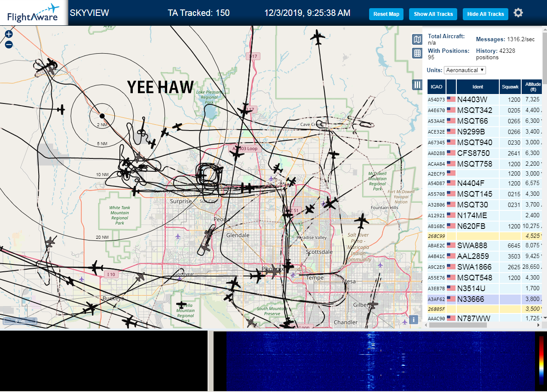This screenshot has height=392, width=547.
Task: Click the Reset Map button
Action: point(386,14)
